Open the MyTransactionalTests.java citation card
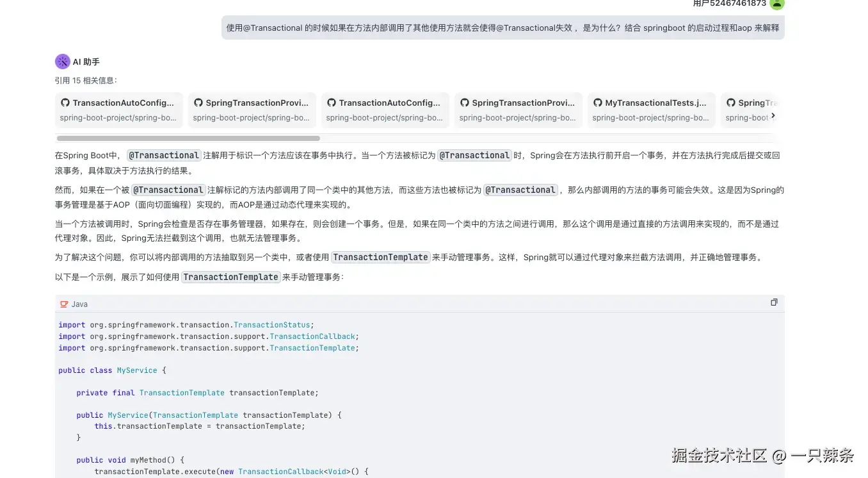The width and height of the screenshot is (868, 478). 651,109
